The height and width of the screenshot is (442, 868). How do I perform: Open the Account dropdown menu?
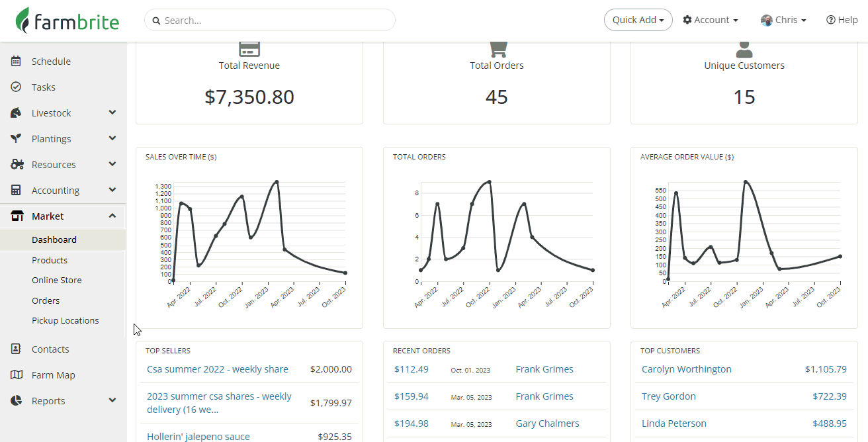710,20
